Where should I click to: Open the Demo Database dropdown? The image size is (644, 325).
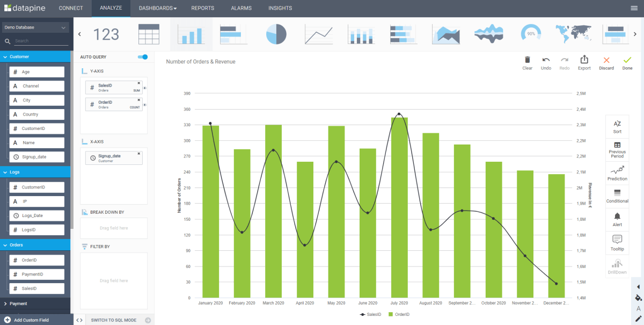35,27
